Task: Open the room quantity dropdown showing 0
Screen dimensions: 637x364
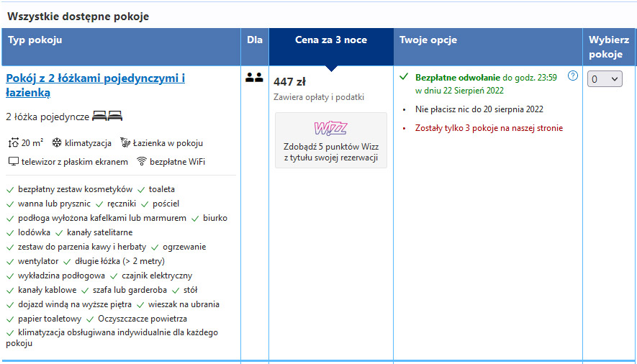Action: 605,78
